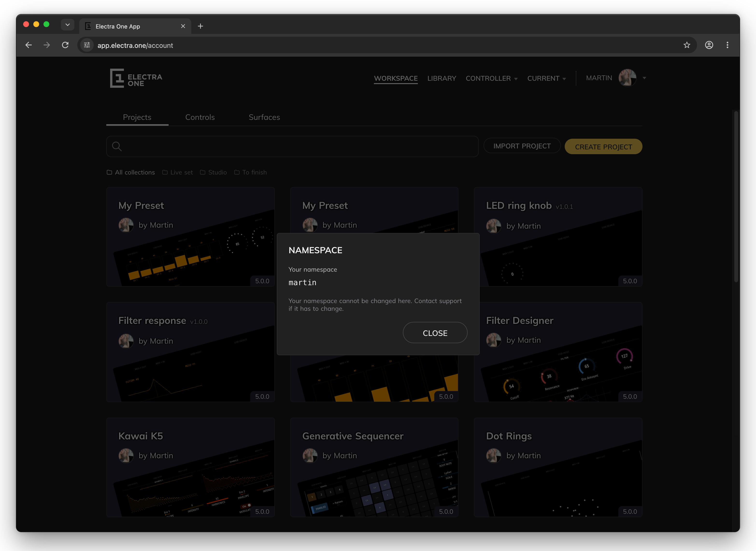Open the browser profile icon

pos(709,45)
